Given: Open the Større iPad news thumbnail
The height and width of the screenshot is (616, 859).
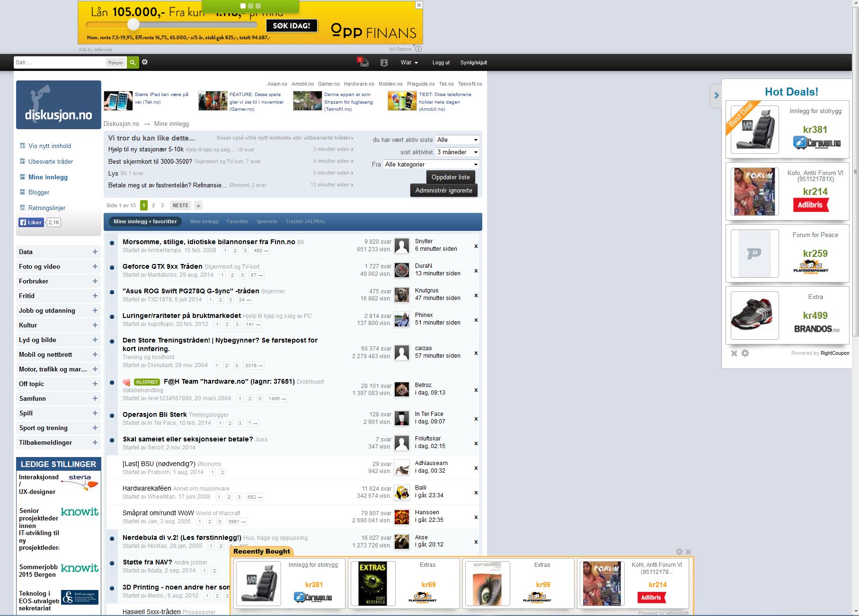Looking at the screenshot, I should [x=118, y=101].
